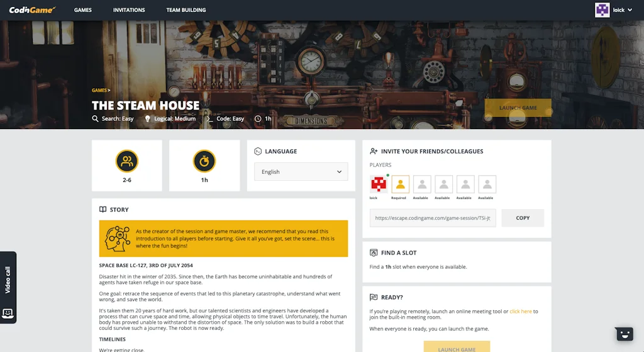Click the 2-6 players icon
644x352 pixels.
(x=127, y=161)
